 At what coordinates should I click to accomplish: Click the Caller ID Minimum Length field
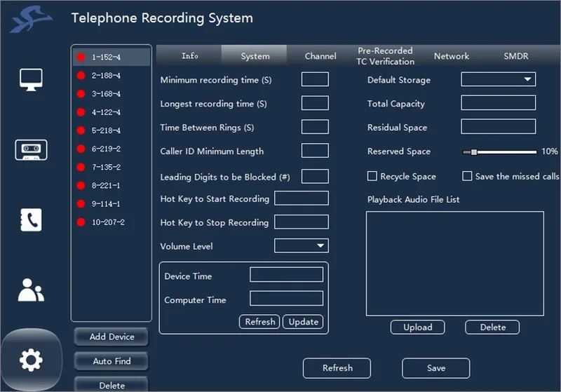(315, 151)
